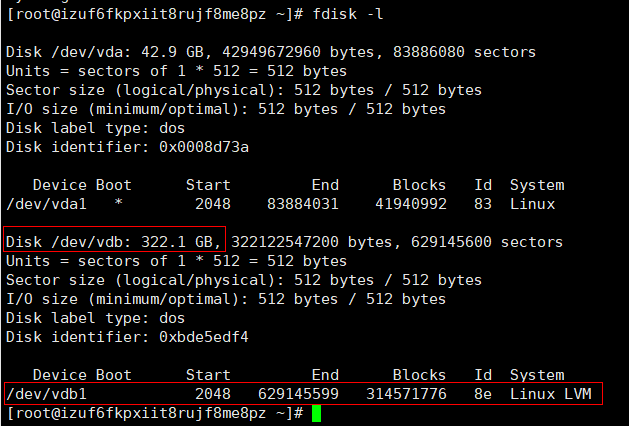Click the end sector 83884031
The image size is (629, 426).
click(302, 204)
